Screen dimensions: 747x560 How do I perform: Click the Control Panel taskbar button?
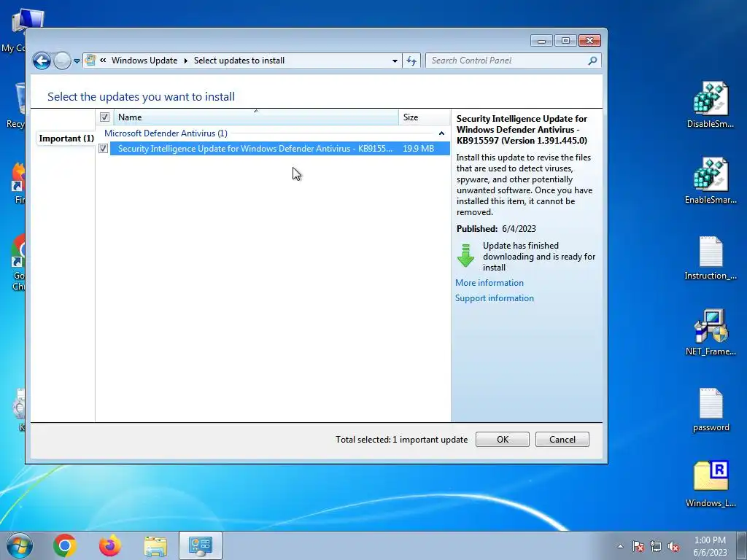pyautogui.click(x=201, y=545)
